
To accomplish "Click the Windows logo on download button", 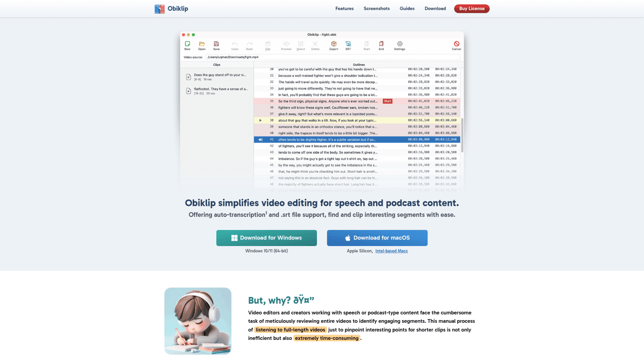I will [234, 238].
